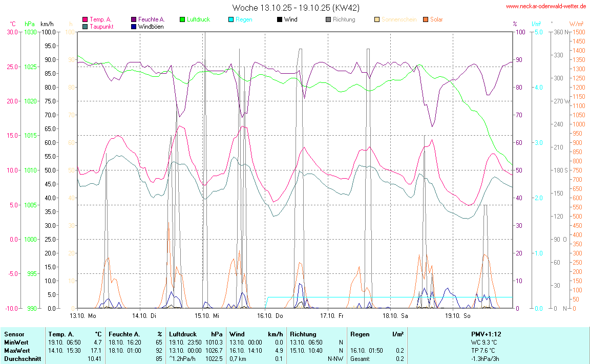This screenshot has width=590, height=364.
Task: Select the dark blue Windböen legend swatch
Action: pyautogui.click(x=134, y=27)
